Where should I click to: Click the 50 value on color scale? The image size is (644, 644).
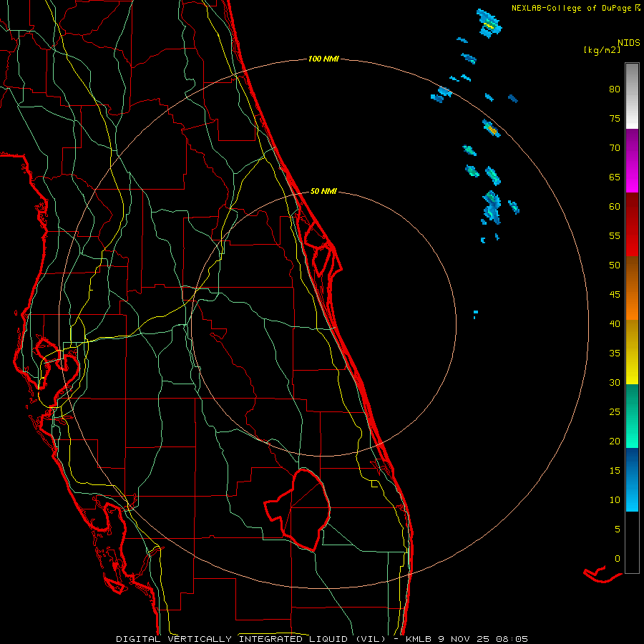pos(615,265)
